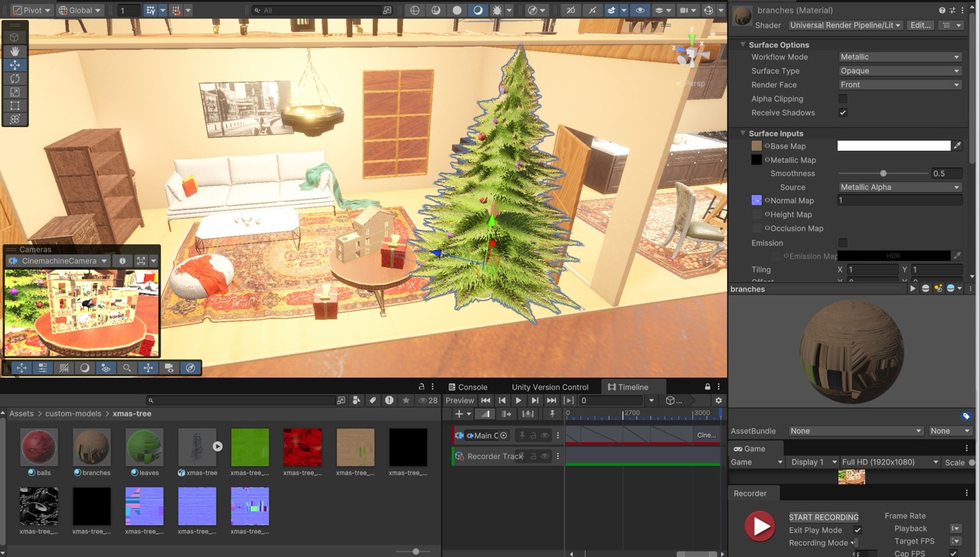This screenshot has height=557, width=980.
Task: Select the Scale tool
Action: 15,93
